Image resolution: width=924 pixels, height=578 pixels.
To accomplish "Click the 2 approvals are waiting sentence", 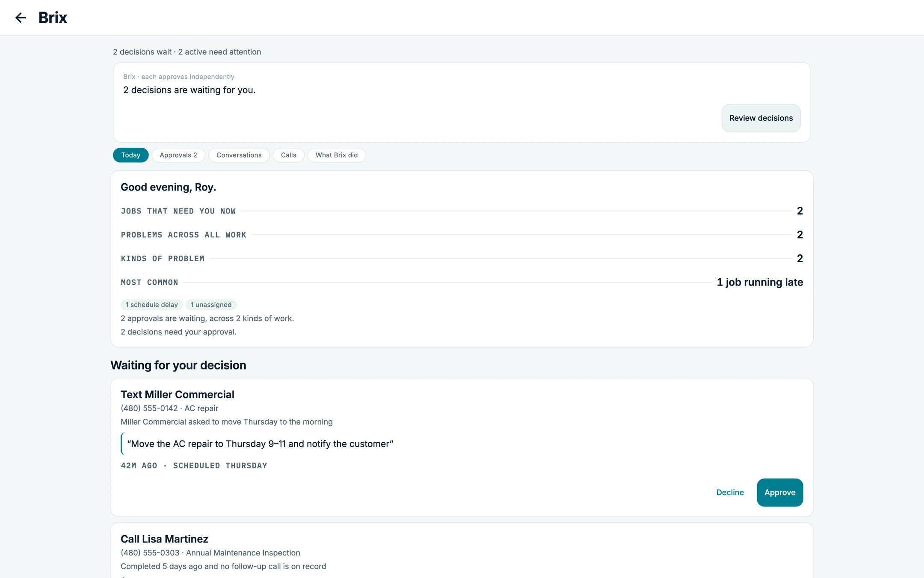I will [207, 319].
